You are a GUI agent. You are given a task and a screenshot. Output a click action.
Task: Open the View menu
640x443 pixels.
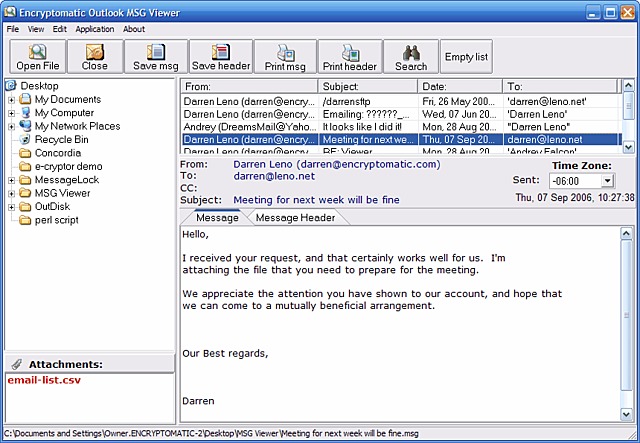(x=36, y=29)
